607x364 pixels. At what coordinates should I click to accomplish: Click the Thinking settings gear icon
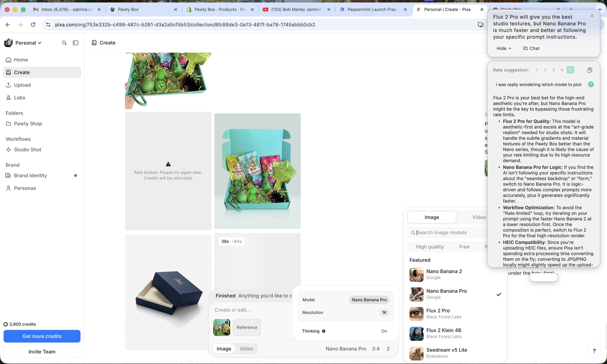324,331
